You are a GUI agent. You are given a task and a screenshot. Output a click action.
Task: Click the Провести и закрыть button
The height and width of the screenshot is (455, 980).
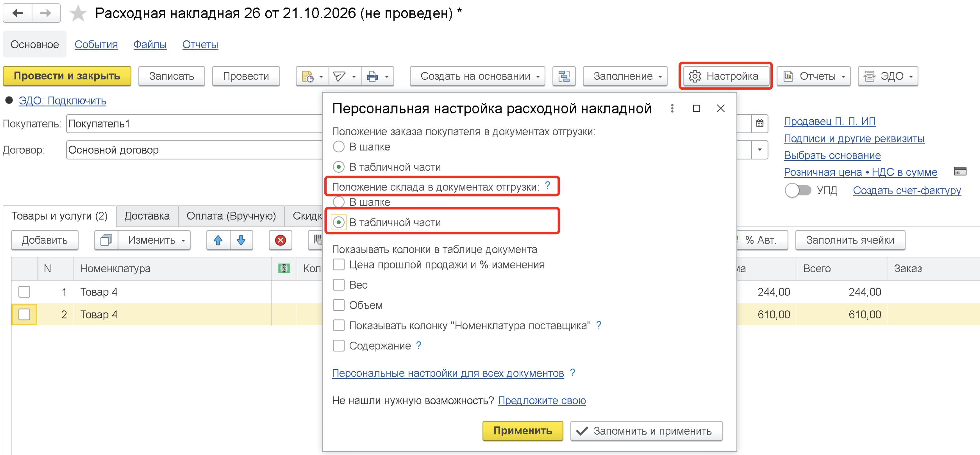click(67, 77)
